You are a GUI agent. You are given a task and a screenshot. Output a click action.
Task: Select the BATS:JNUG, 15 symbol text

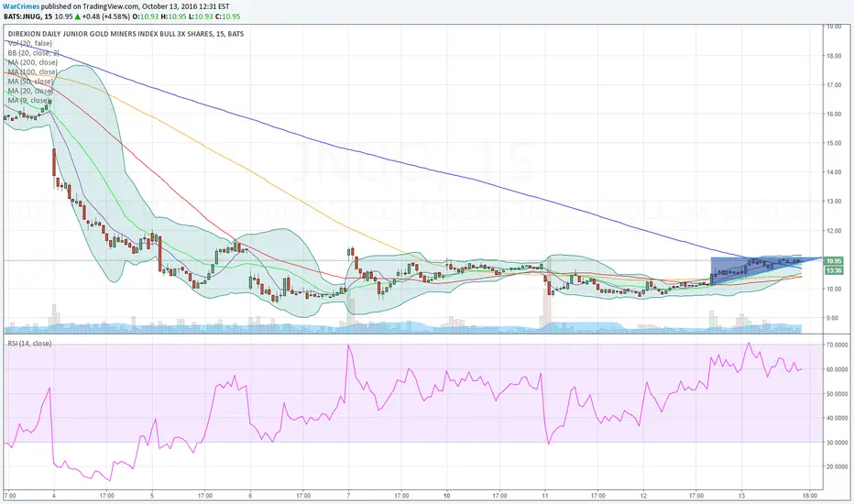[27, 16]
